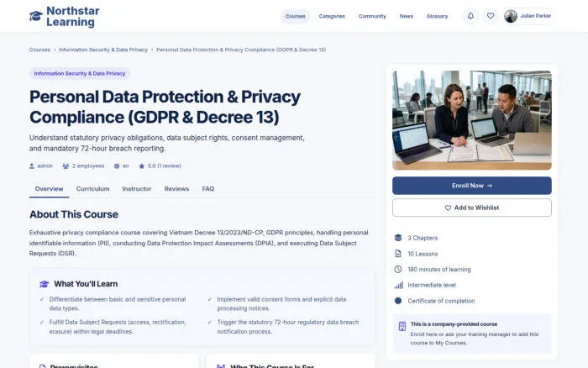
Task: Go to Community in the header
Action: click(372, 16)
